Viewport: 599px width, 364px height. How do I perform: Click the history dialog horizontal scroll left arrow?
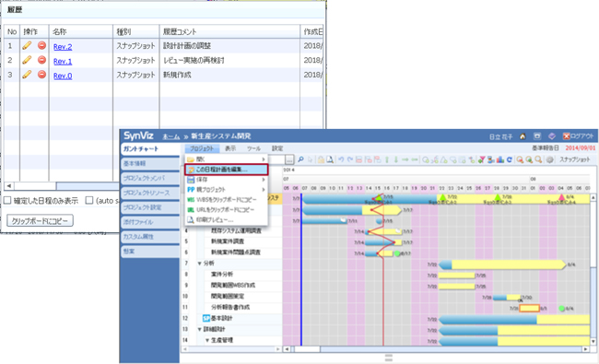(8, 186)
